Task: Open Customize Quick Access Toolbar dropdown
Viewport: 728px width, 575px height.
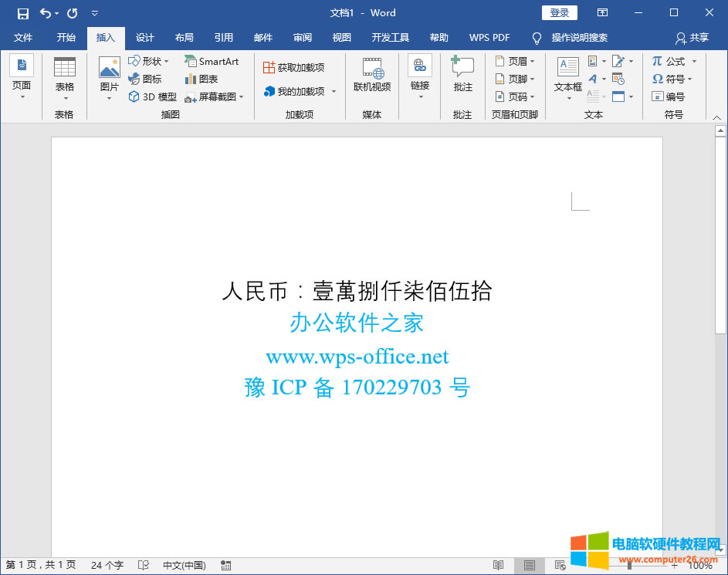Action: click(x=95, y=13)
